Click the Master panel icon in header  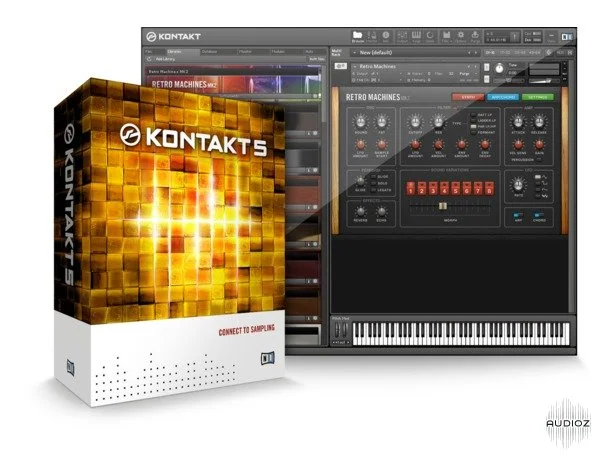372,36
